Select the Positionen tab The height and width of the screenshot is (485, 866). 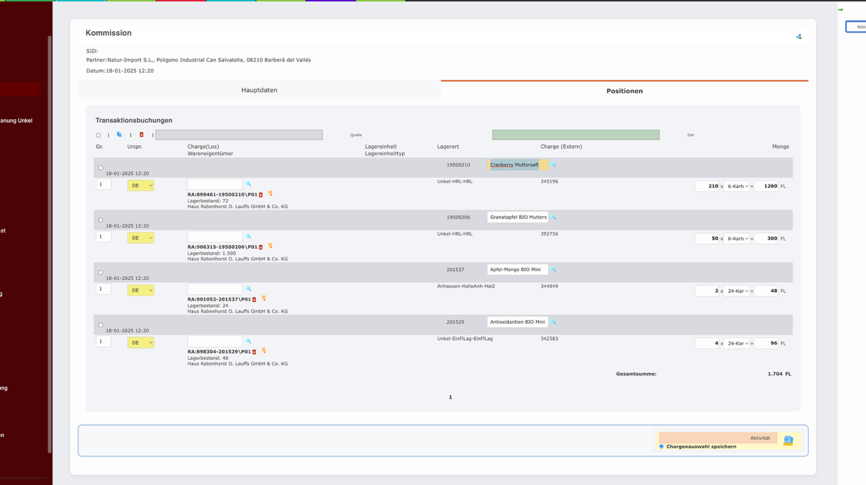click(x=624, y=91)
